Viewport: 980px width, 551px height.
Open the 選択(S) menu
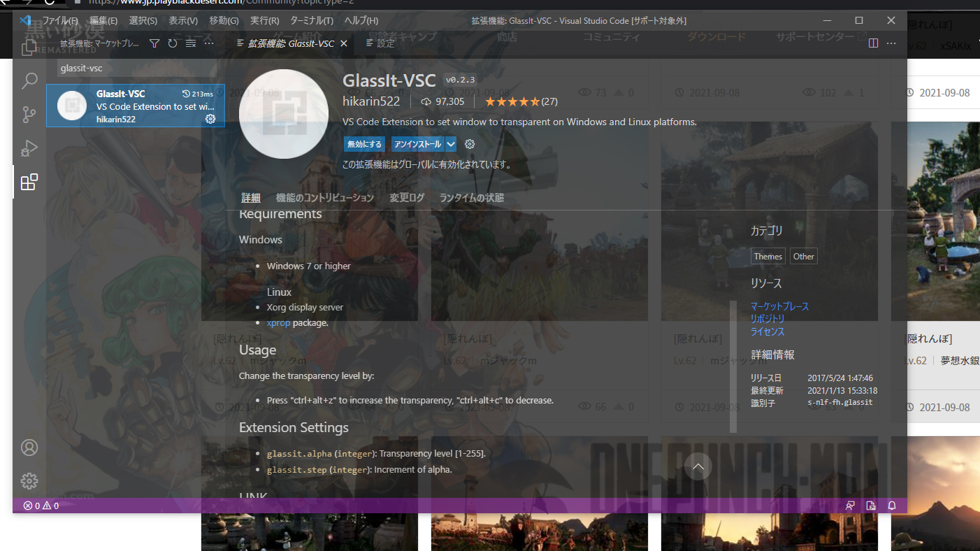click(x=143, y=20)
